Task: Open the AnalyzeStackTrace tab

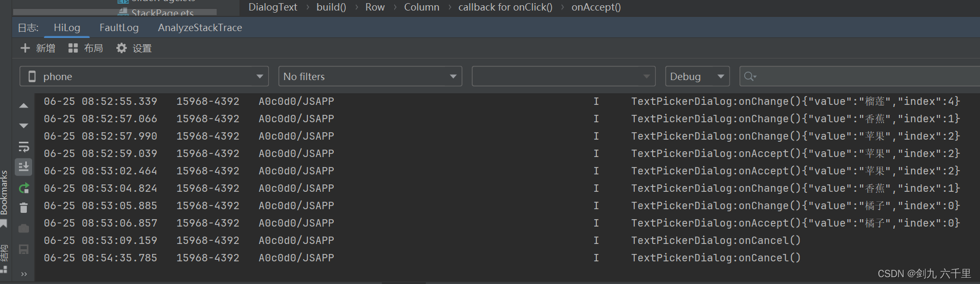Action: coord(200,28)
